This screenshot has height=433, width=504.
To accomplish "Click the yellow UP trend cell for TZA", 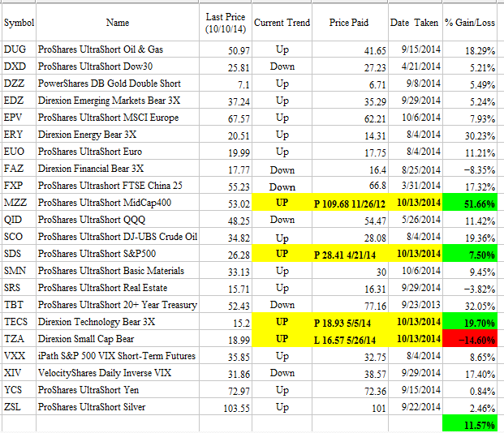I will point(282,339).
